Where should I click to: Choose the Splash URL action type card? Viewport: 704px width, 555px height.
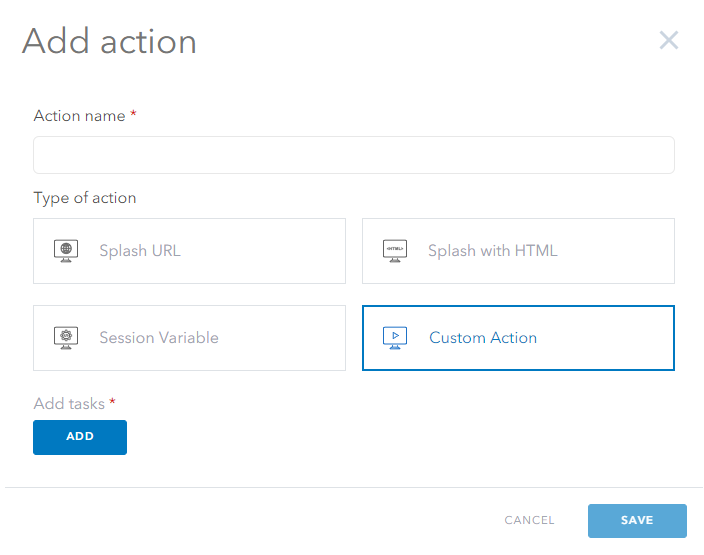[189, 251]
